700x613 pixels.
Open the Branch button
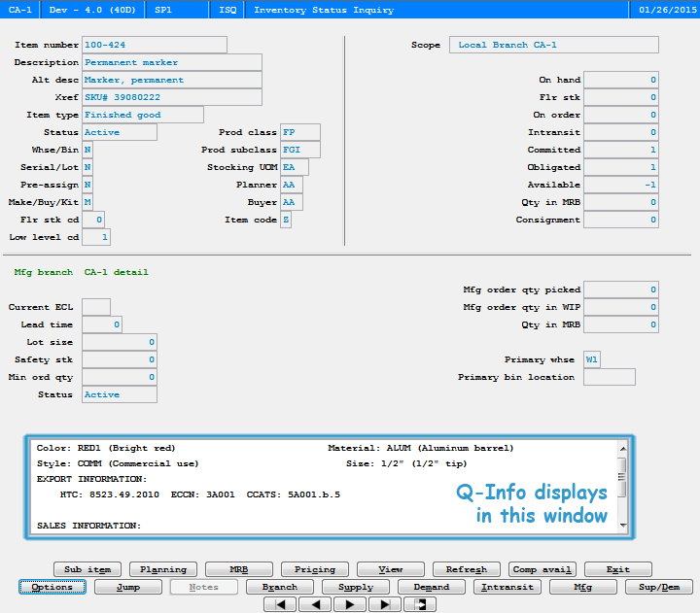click(x=279, y=587)
